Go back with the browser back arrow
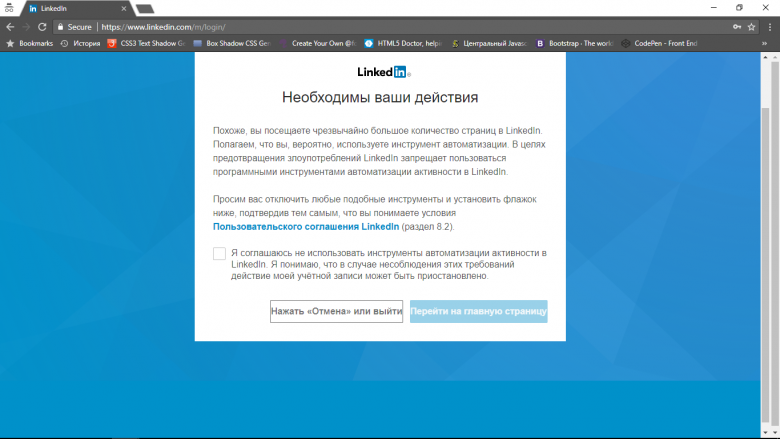Viewport: 780px width, 439px height. (10, 27)
